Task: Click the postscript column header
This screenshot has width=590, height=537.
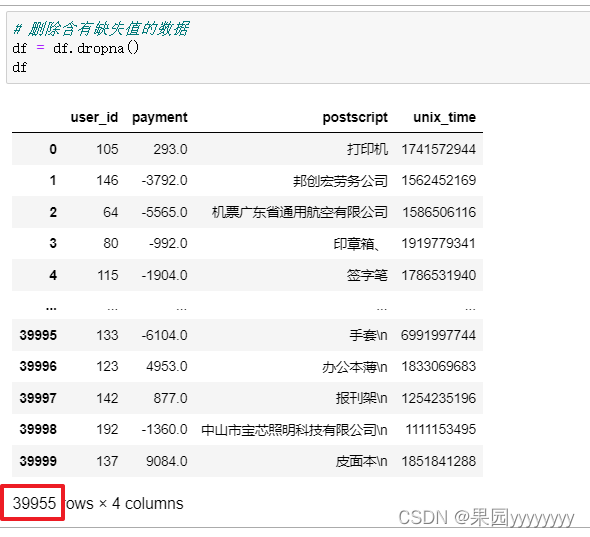Action: point(355,118)
